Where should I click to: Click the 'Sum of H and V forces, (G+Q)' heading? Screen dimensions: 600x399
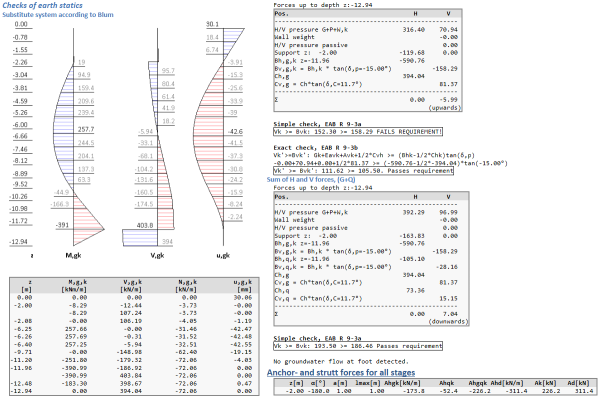(x=311, y=179)
